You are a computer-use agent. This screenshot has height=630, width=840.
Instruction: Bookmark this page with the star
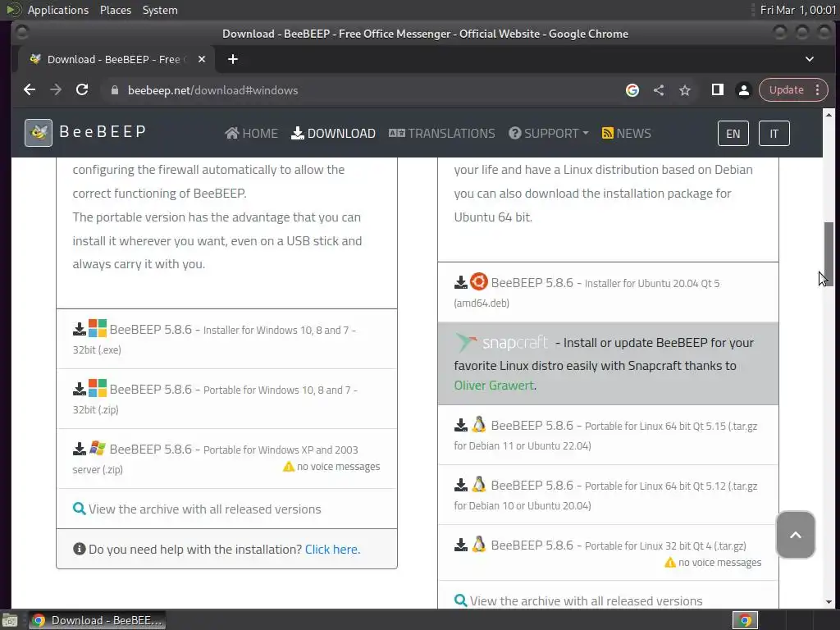[x=685, y=90]
